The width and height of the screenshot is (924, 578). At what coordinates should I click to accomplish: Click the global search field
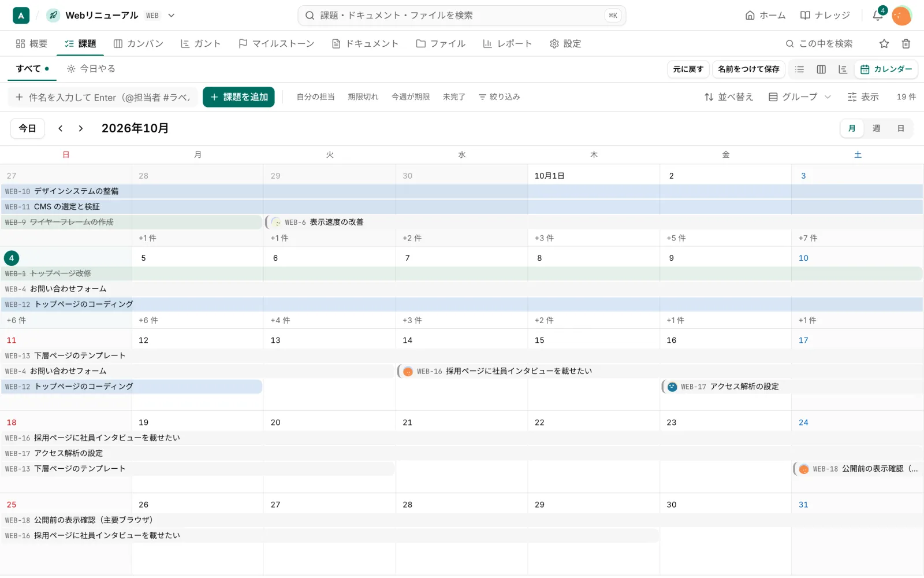(x=462, y=16)
